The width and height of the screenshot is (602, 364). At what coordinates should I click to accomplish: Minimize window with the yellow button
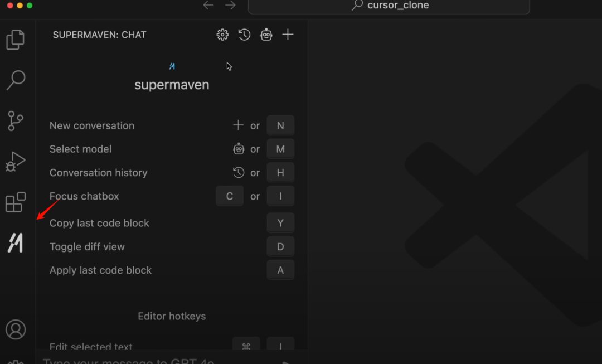click(x=20, y=6)
